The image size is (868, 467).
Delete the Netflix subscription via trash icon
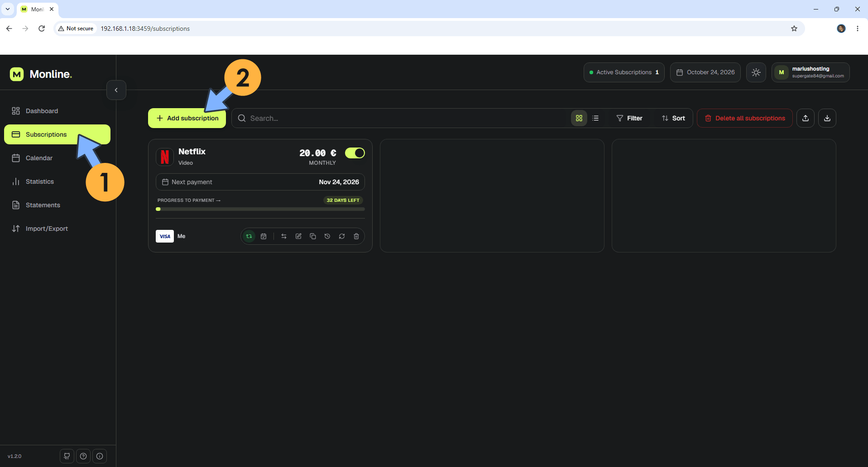pos(356,236)
